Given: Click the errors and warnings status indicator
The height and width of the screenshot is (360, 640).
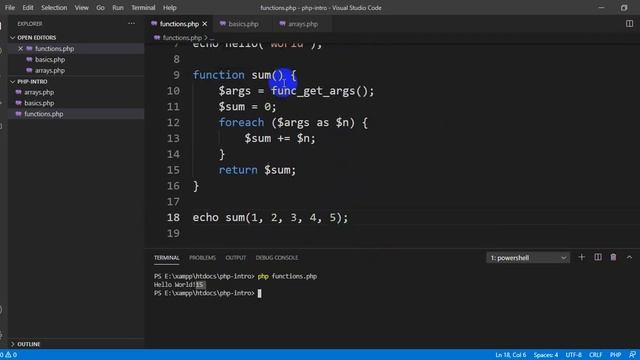Looking at the screenshot, I should 9,355.
